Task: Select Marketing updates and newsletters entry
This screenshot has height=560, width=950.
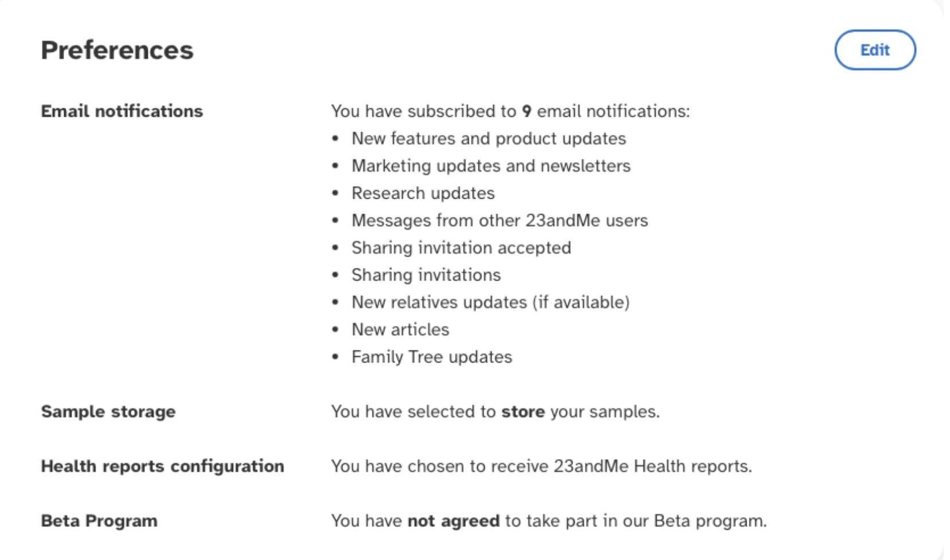Action: click(490, 166)
